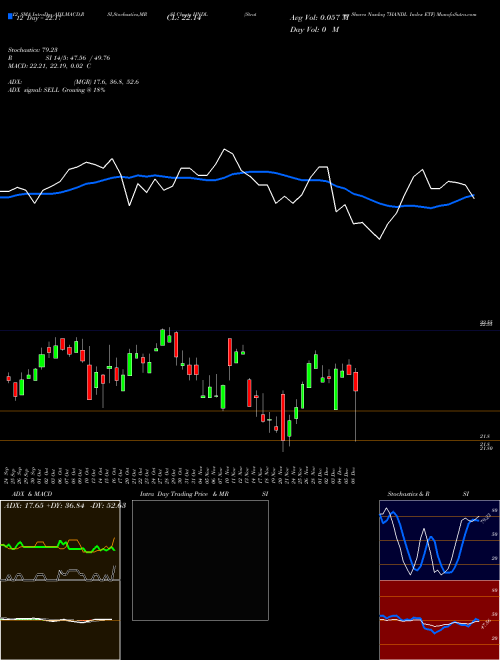
Task: Open the blue Stochastics oscillator chart
Action: pyautogui.click(x=439, y=540)
